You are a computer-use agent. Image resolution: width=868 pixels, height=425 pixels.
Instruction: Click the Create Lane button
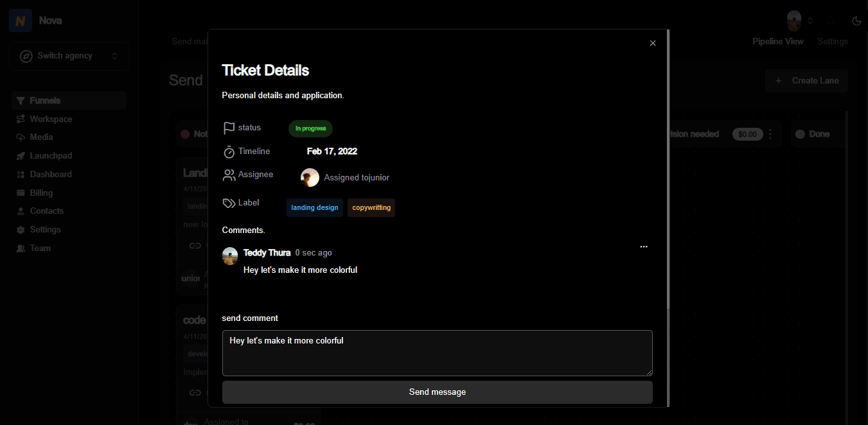[806, 80]
